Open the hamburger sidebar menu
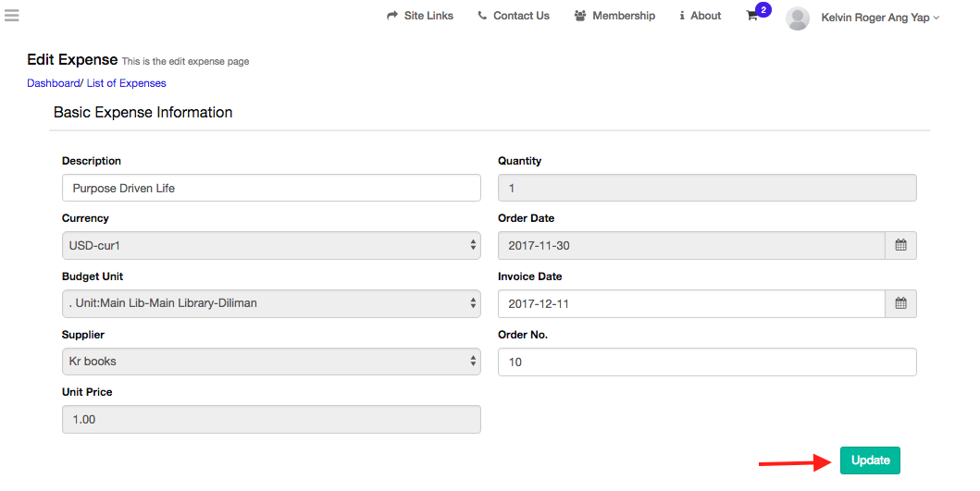The width and height of the screenshot is (980, 491). (12, 15)
